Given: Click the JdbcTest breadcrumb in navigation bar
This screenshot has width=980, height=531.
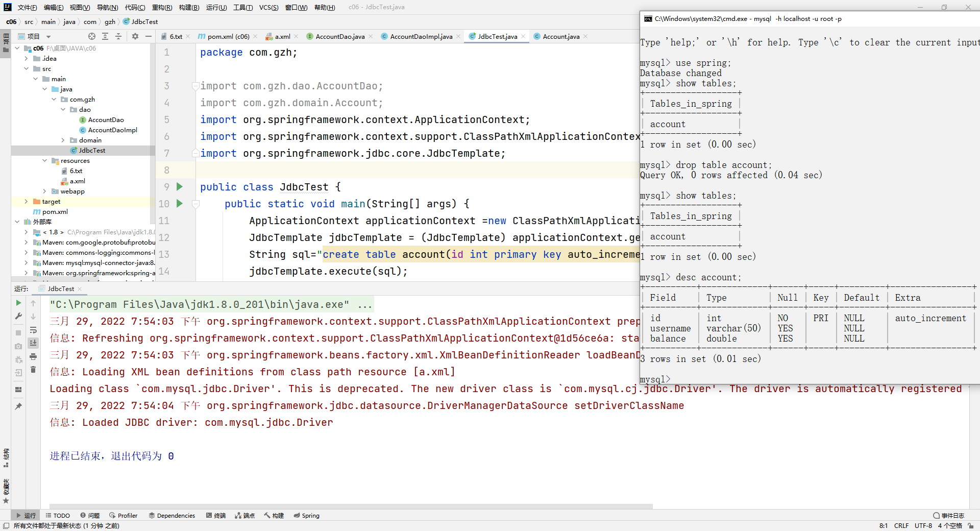Looking at the screenshot, I should coord(141,22).
